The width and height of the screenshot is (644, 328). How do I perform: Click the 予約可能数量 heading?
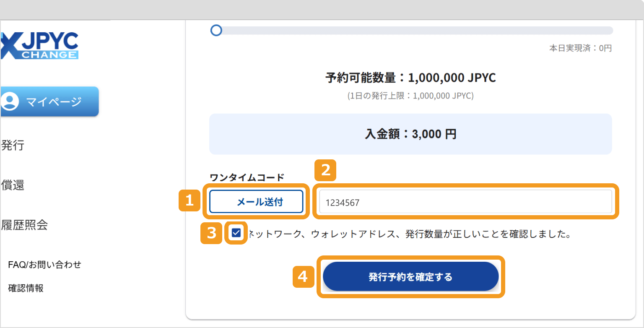410,78
